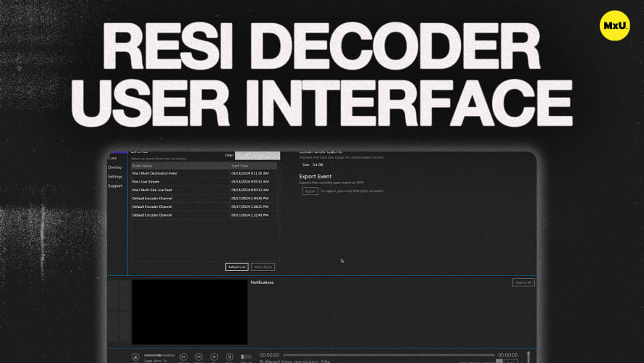Click the 09/18/2024 9:05:52 AM start time

coord(250,182)
